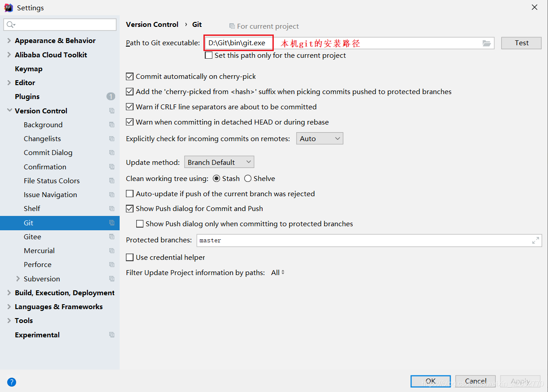Click the Plugins update count badge
Image resolution: width=548 pixels, height=392 pixels.
click(x=111, y=96)
